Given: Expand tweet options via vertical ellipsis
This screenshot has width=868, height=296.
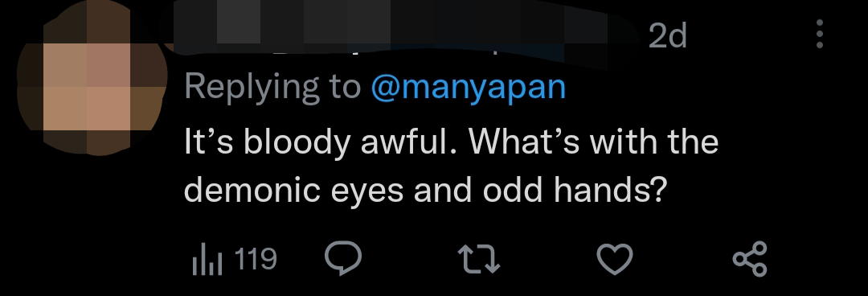Looking at the screenshot, I should 819,33.
